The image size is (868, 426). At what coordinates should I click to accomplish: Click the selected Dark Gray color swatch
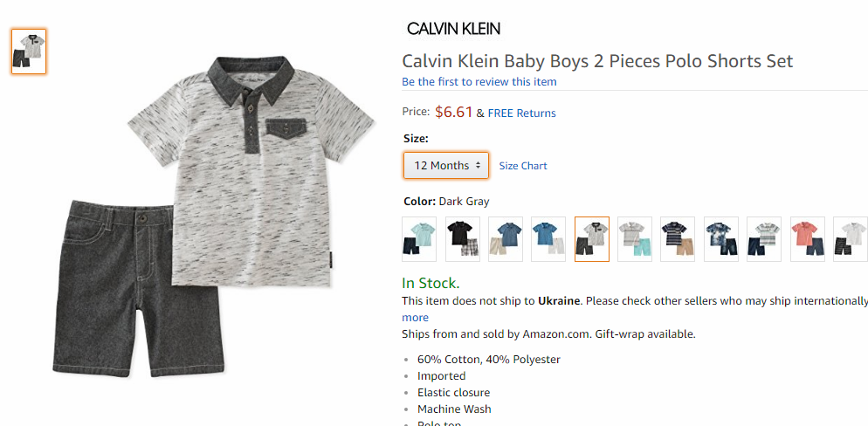[592, 239]
